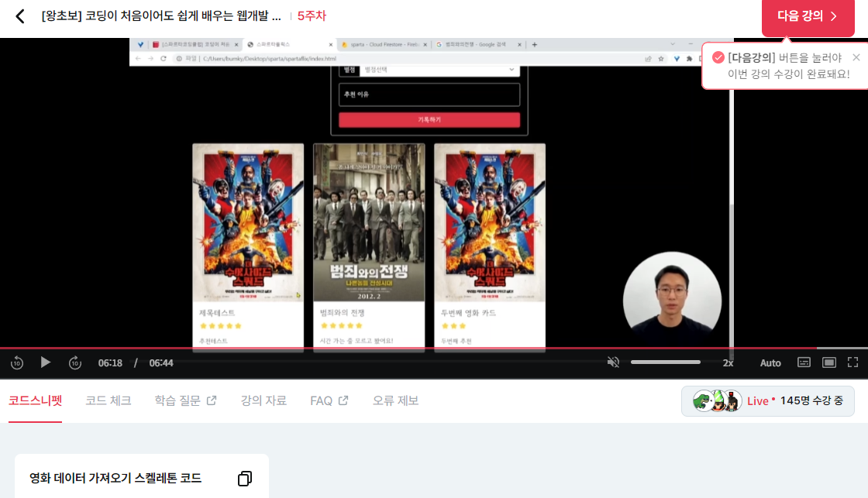868x498 pixels.
Task: Open the 별점선택 dropdown in the video
Action: 439,70
